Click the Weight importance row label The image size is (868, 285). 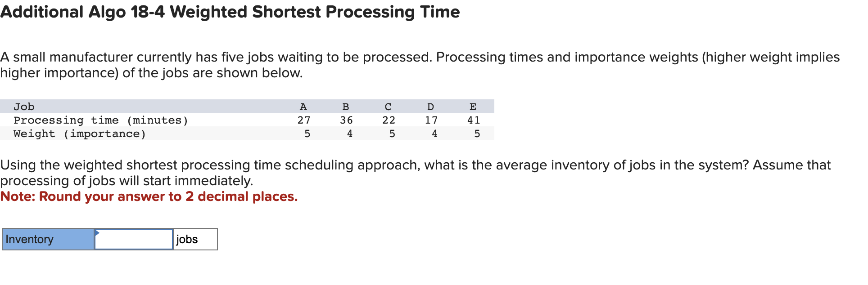[79, 133]
